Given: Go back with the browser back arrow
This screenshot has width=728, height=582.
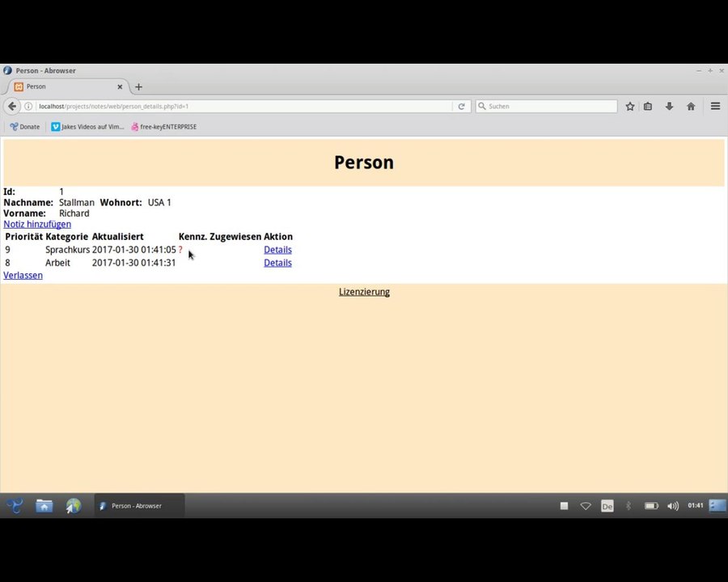Looking at the screenshot, I should point(12,106).
